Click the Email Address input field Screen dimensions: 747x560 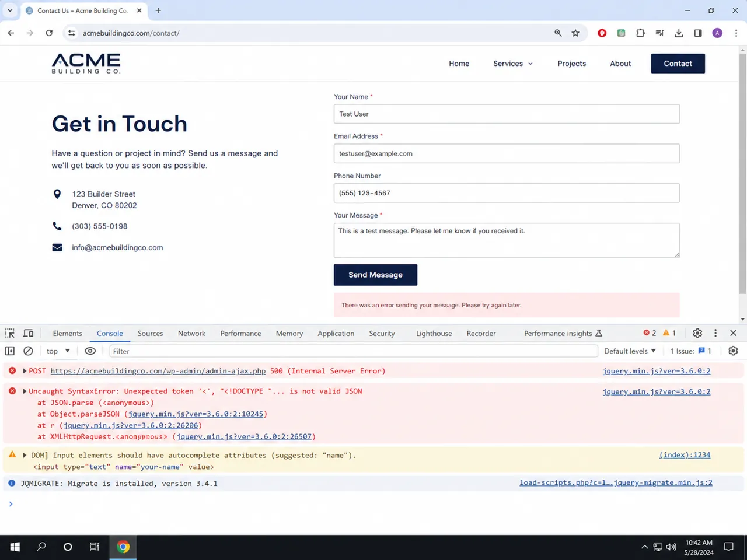pos(507,153)
